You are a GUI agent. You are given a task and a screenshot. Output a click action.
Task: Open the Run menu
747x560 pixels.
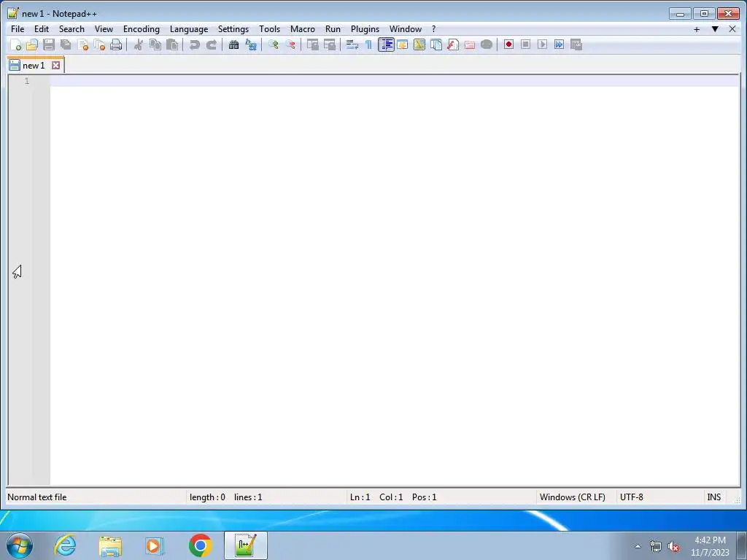tap(333, 29)
